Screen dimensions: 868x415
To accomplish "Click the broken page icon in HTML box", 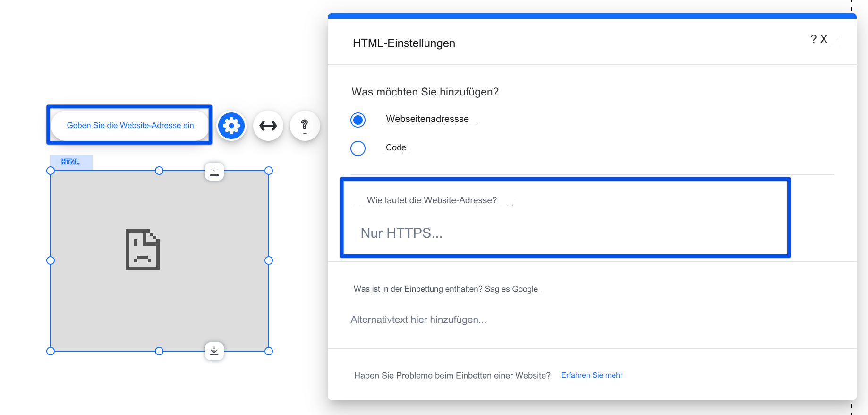I will [143, 250].
